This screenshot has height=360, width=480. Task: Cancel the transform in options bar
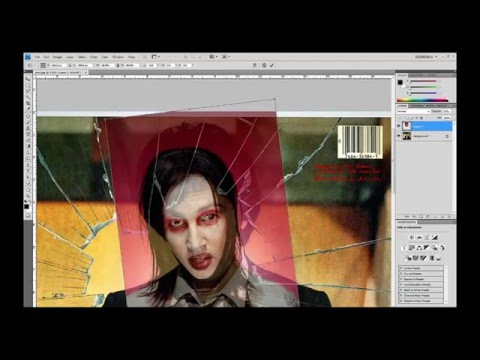264,65
